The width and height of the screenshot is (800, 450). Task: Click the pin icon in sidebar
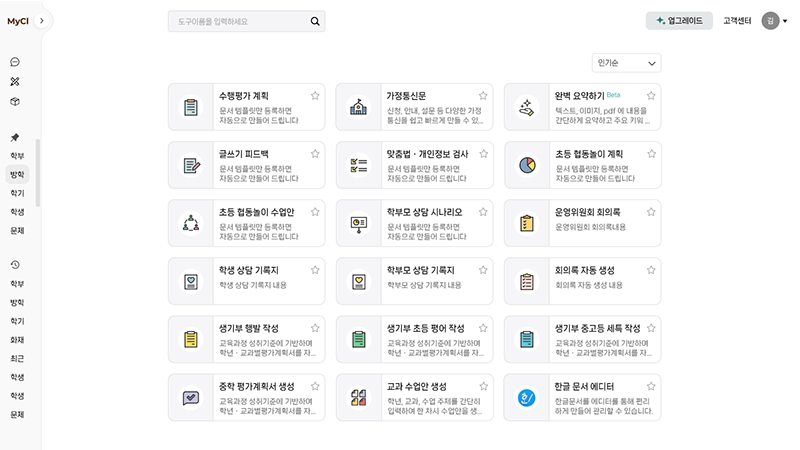pyautogui.click(x=15, y=137)
